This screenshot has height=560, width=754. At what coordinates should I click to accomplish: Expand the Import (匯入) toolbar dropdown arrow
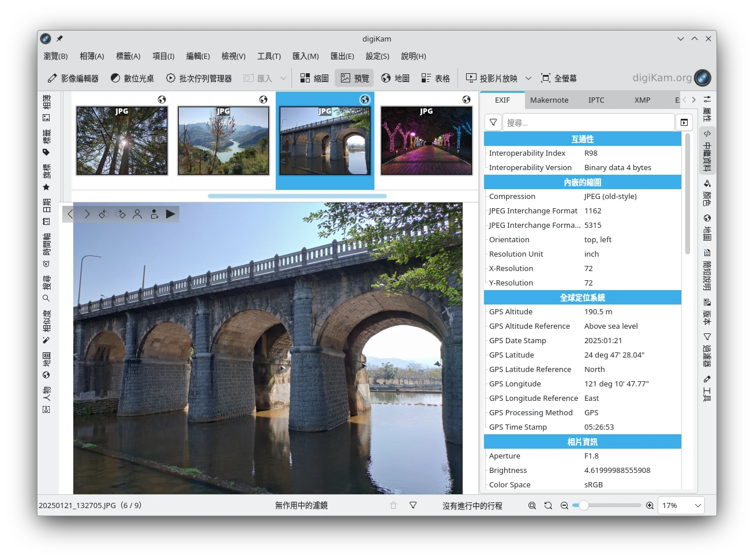pyautogui.click(x=283, y=78)
